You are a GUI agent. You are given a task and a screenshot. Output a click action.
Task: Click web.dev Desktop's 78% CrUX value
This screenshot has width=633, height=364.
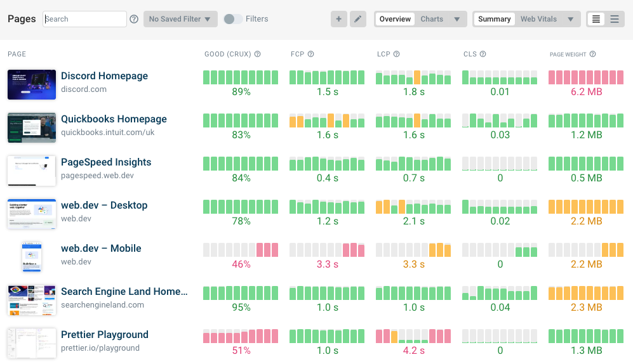[241, 221]
